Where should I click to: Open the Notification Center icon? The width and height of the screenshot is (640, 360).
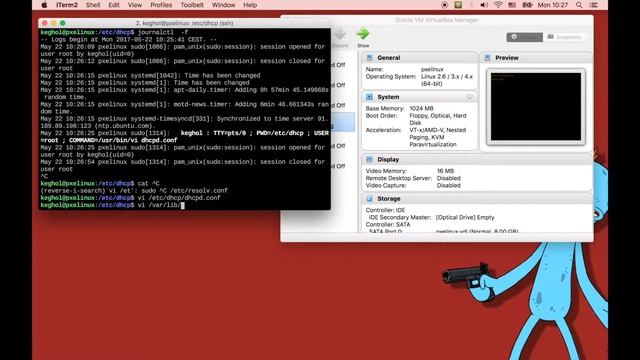point(594,5)
